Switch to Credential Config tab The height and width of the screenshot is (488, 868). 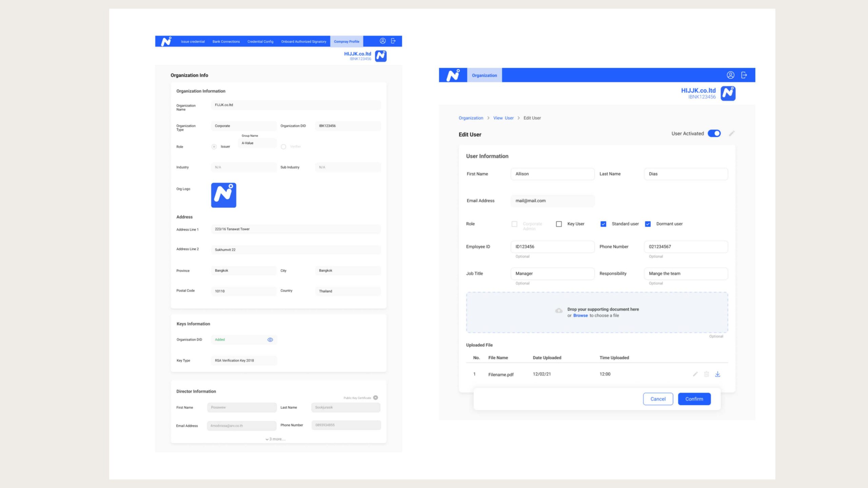click(x=260, y=42)
